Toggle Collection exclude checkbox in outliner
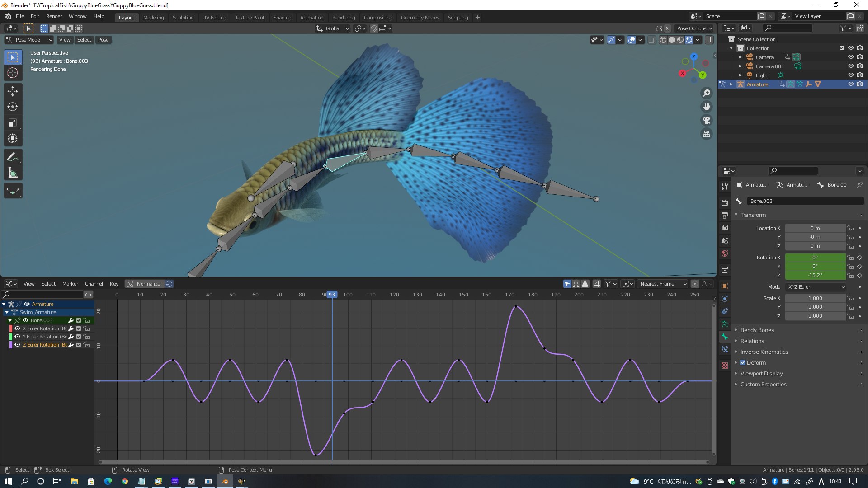Viewport: 868px width, 488px height. click(x=841, y=48)
